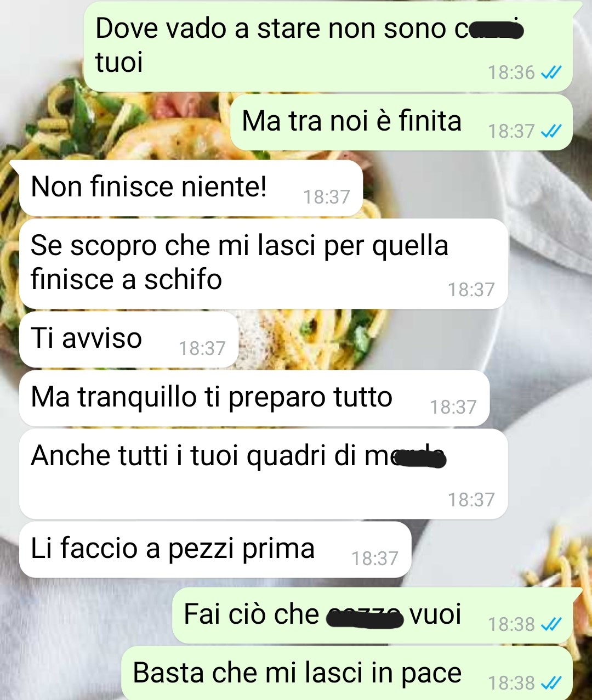
Task: Select the 'Basta che mi lasci in pace' message
Action: pos(347,673)
